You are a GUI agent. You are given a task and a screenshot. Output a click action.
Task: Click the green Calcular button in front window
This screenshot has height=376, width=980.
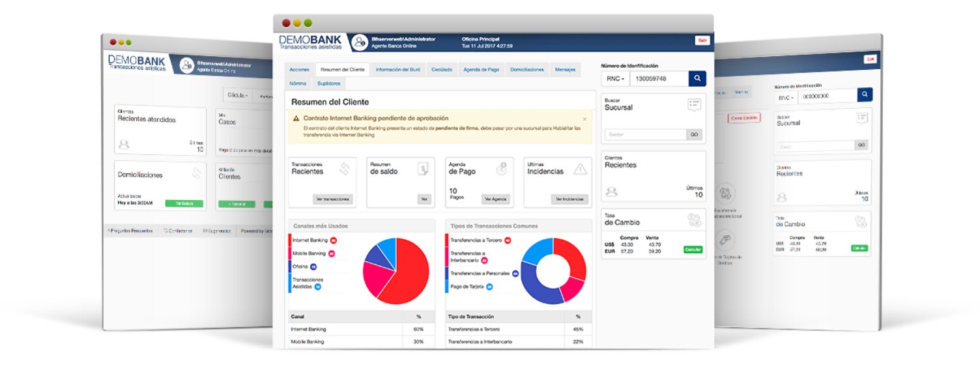coord(693,249)
